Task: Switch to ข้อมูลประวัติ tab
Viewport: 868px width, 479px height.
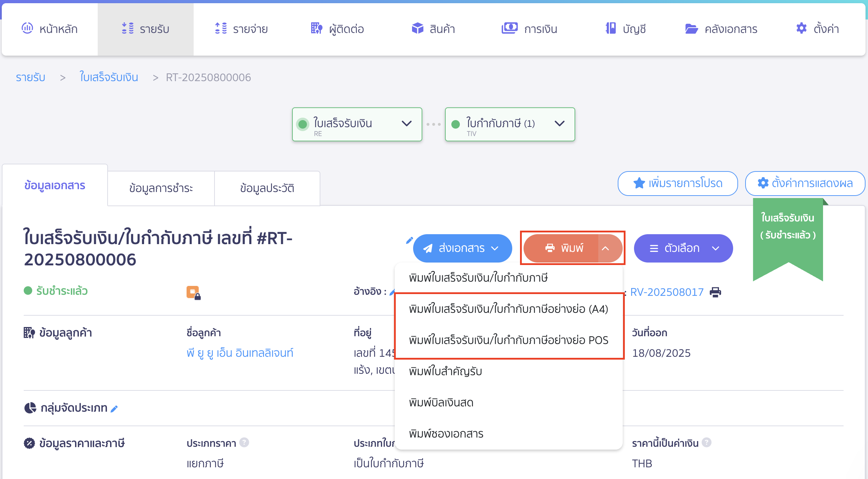Action: click(x=267, y=188)
